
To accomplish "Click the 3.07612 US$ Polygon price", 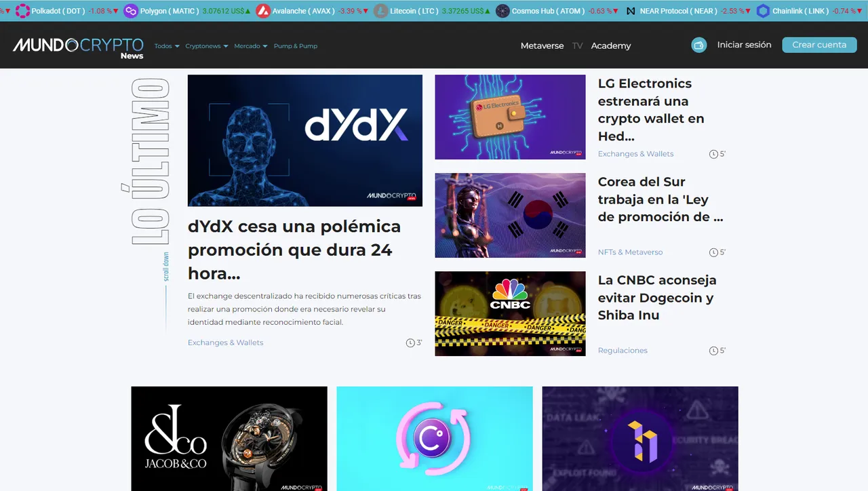I will (x=222, y=12).
